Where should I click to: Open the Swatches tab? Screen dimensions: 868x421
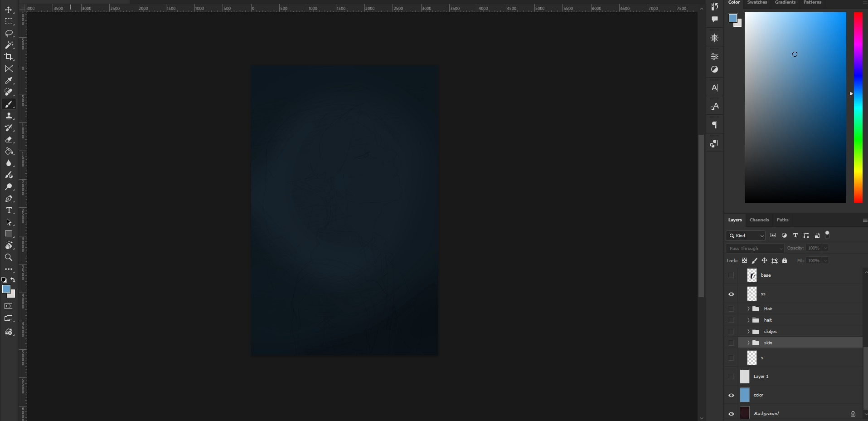point(757,3)
